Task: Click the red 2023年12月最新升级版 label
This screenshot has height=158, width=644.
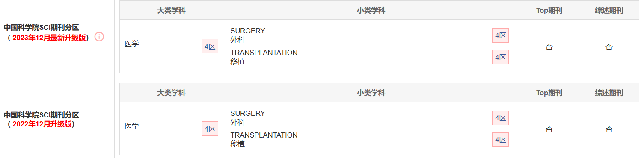Action: (x=49, y=38)
